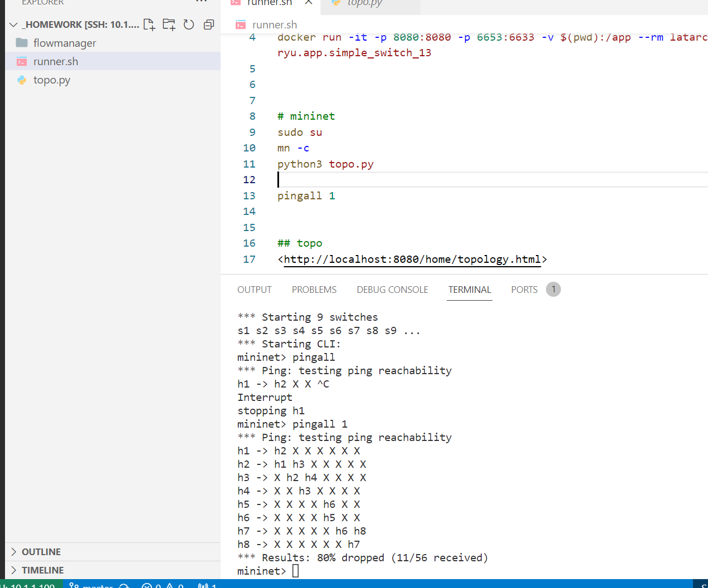Click the 'Interrupt' line in the terminal

coord(265,397)
